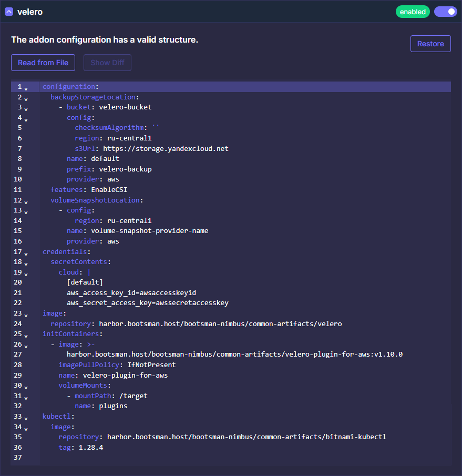This screenshot has height=476, width=462.
Task: Collapse backupStorageLocation fold arrow on line 2
Action: tap(26, 98)
